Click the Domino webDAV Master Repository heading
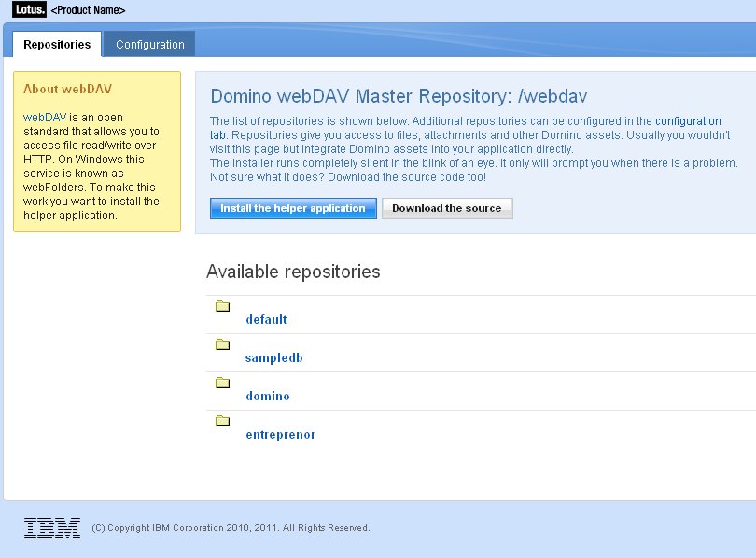756x558 pixels. click(399, 96)
